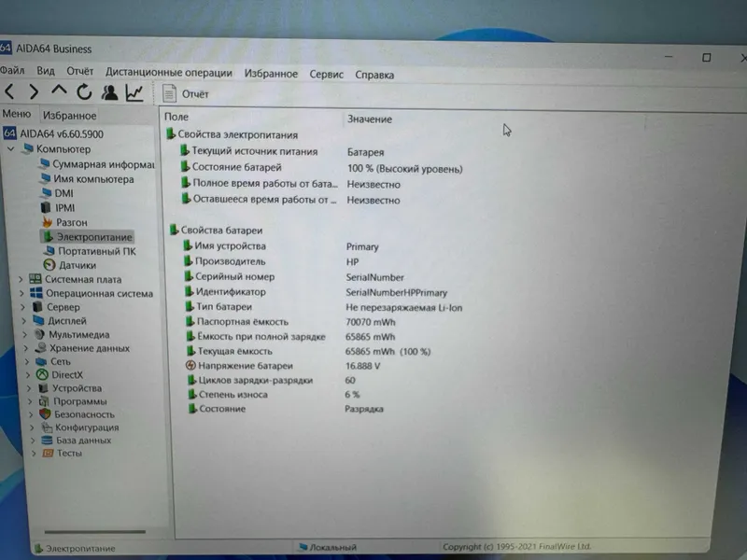Click the Устройства tree icon
The image size is (747, 560).
tap(43, 388)
